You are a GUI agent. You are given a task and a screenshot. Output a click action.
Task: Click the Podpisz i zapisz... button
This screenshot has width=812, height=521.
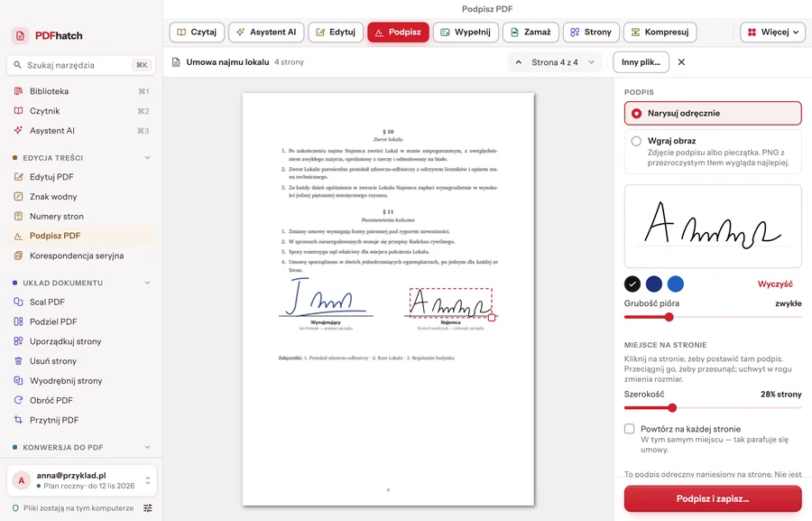[713, 498]
